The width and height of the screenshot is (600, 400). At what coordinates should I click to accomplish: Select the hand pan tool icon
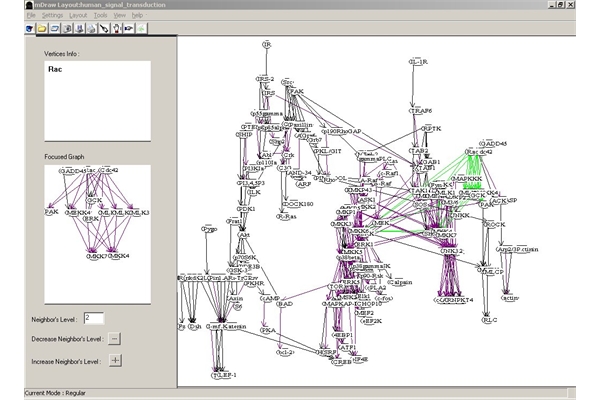pyautogui.click(x=116, y=29)
